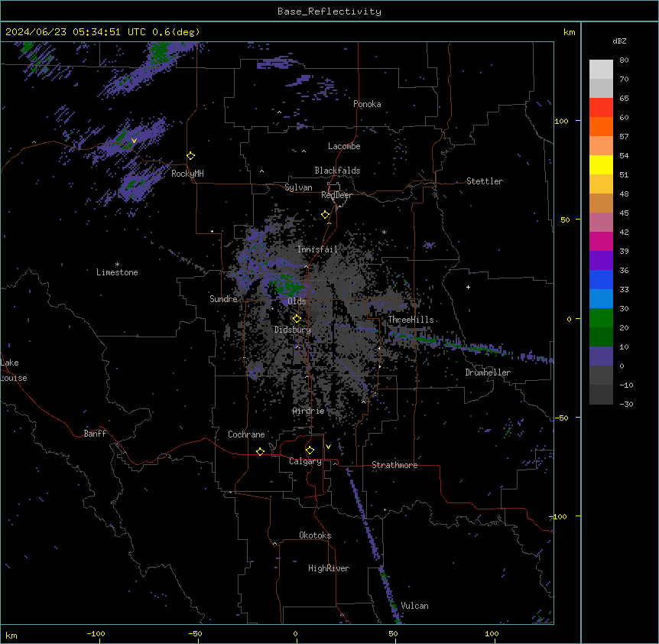This screenshot has width=659, height=644.
Task: Select the Vulcan town label
Action: click(x=414, y=606)
